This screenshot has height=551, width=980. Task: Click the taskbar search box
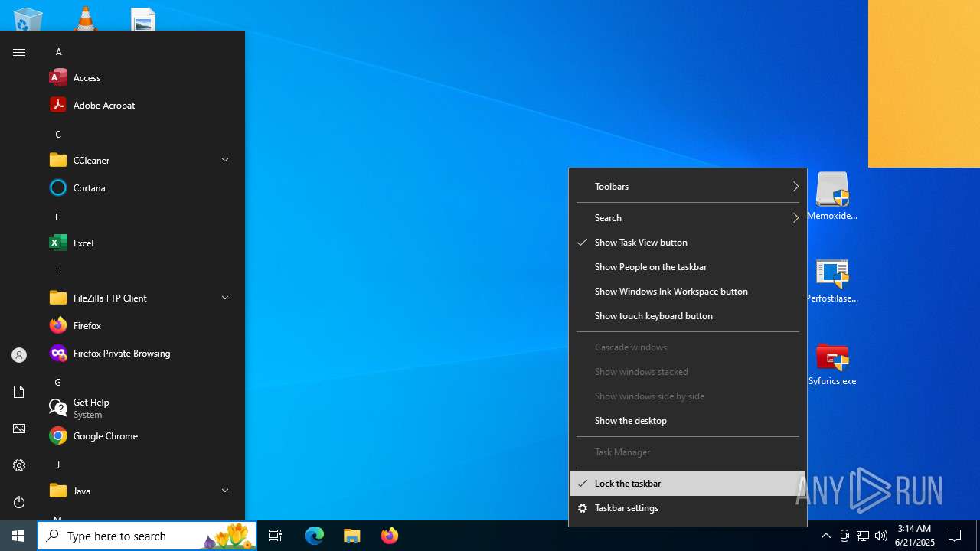point(147,536)
